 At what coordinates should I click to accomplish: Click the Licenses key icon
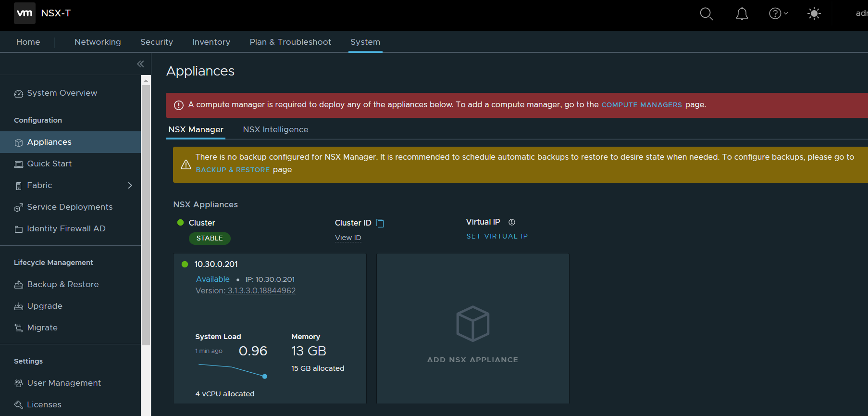tap(19, 405)
